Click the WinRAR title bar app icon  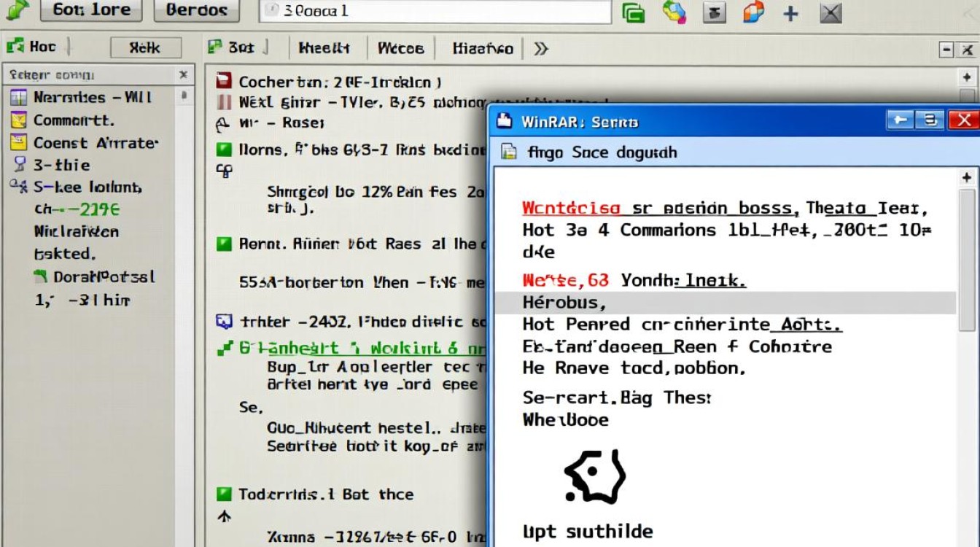504,121
